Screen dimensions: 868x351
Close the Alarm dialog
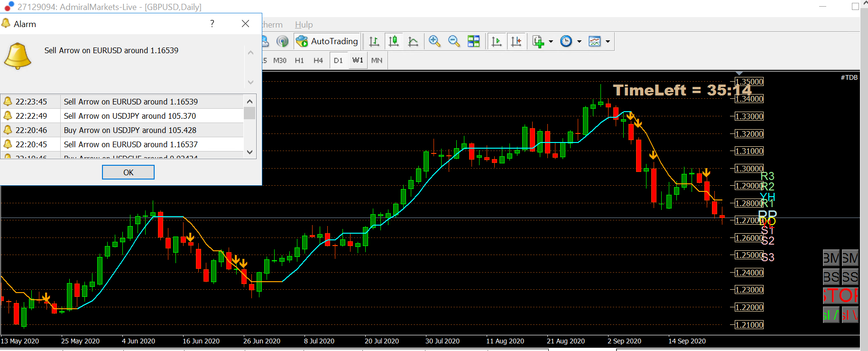[245, 24]
